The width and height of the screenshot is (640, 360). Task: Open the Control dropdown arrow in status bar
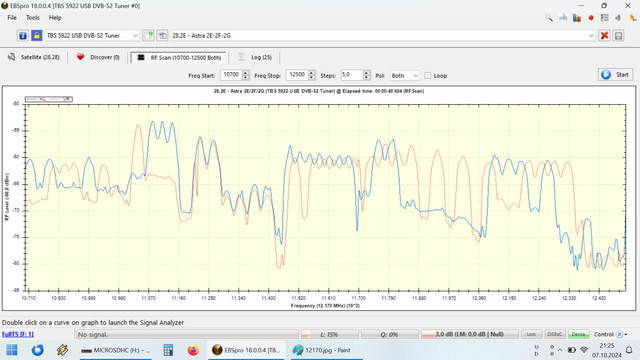626,335
